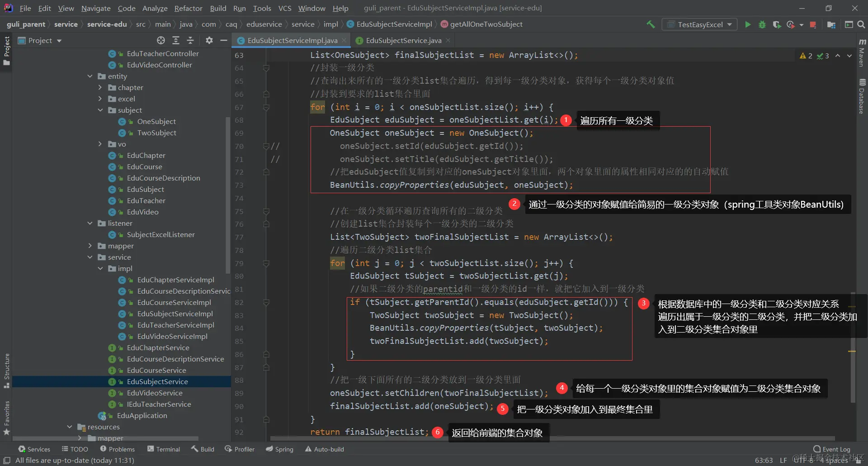Collapse all nodes in Project panel
868x466 pixels.
pos(190,40)
